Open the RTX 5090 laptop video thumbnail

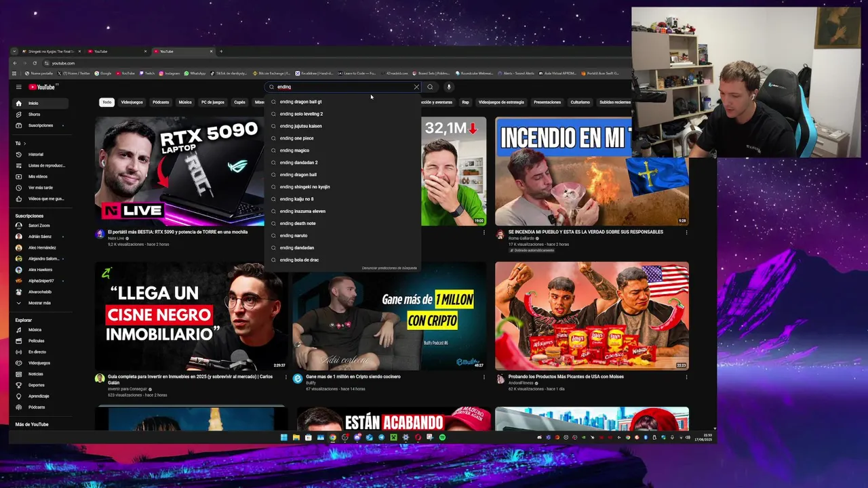(180, 171)
